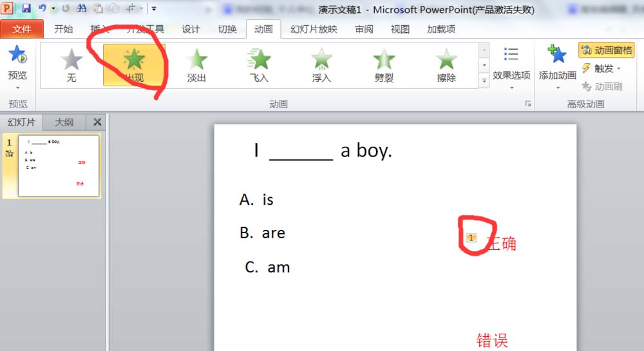Switch to 幻灯片 (Slides) pane tab

tap(21, 122)
